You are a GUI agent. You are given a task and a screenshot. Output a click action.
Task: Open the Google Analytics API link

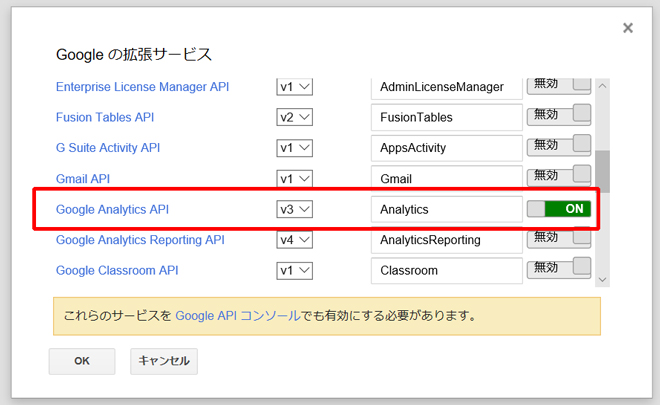[112, 209]
